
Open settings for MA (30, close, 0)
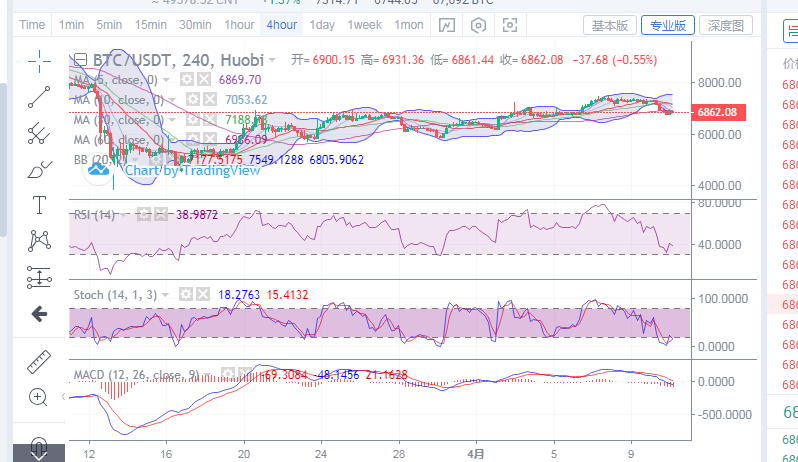click(x=192, y=120)
